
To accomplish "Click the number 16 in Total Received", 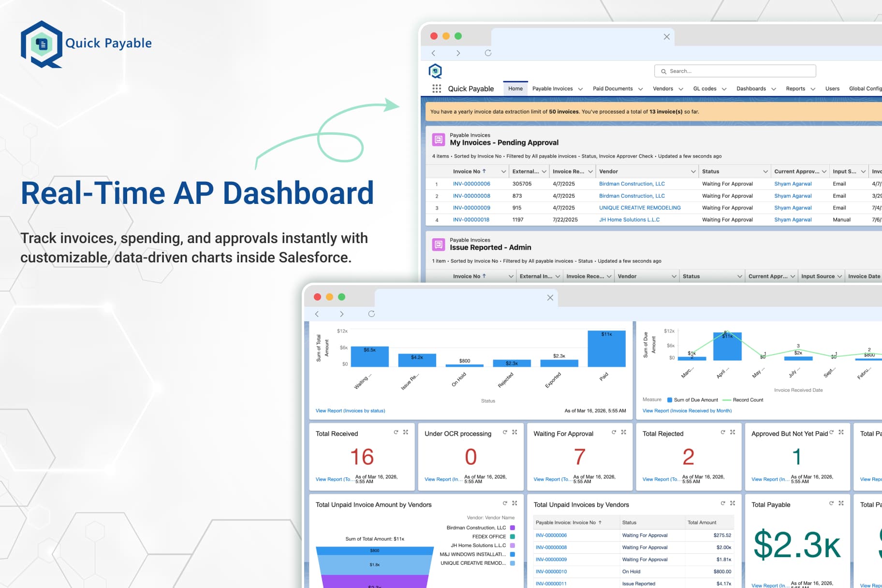I will (362, 457).
